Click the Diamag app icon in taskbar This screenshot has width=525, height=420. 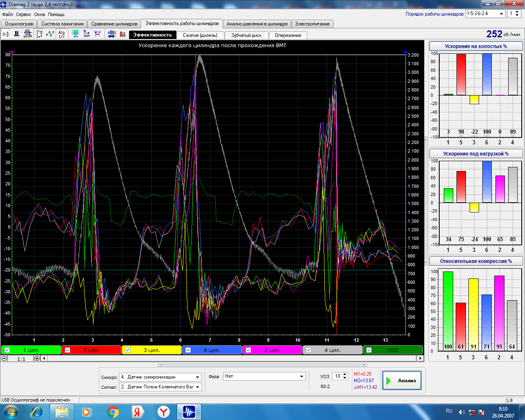(x=189, y=411)
